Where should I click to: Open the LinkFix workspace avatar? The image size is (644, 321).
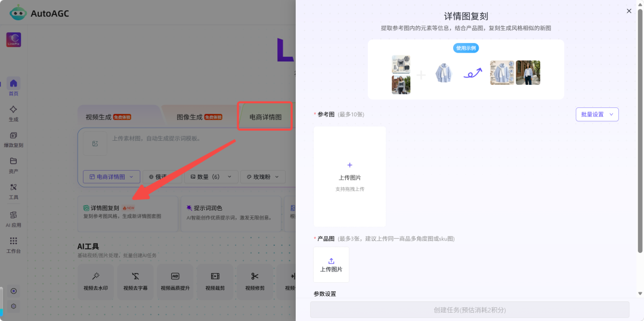click(x=14, y=40)
